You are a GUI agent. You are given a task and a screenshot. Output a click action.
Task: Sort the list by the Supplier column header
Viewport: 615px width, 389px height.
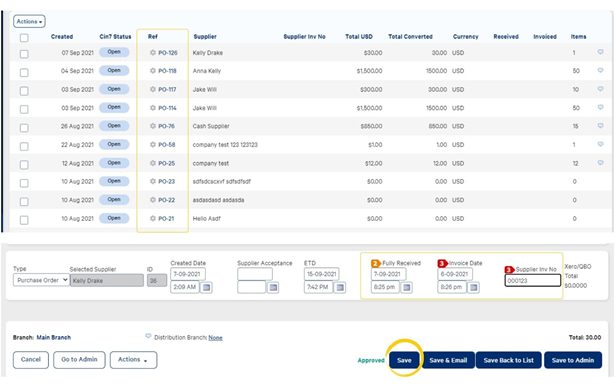(205, 36)
